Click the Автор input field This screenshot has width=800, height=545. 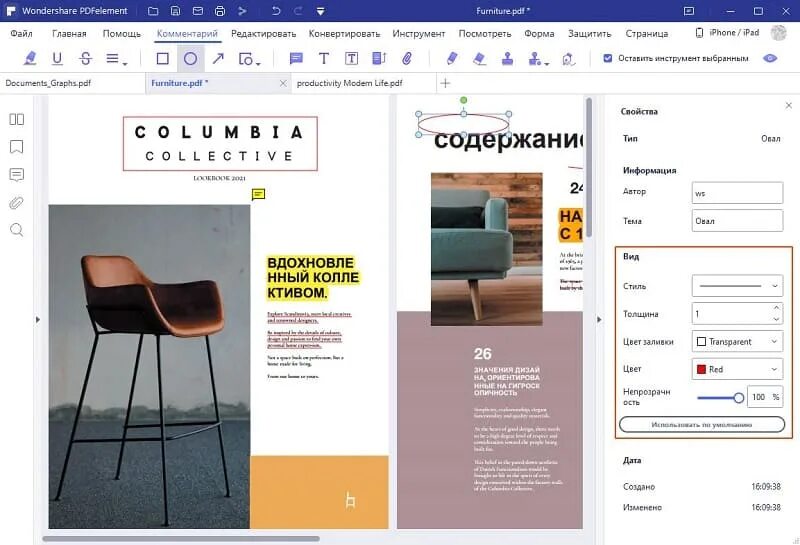(737, 193)
